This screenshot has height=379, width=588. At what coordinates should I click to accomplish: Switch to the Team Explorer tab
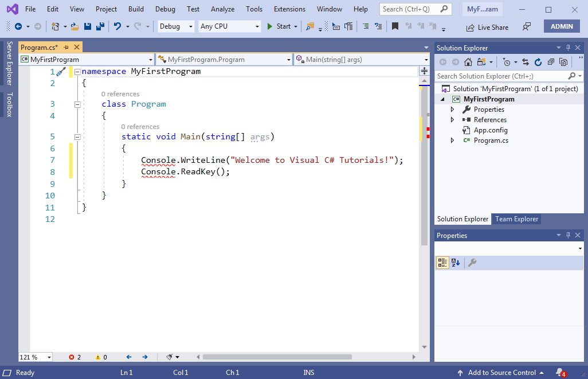516,218
